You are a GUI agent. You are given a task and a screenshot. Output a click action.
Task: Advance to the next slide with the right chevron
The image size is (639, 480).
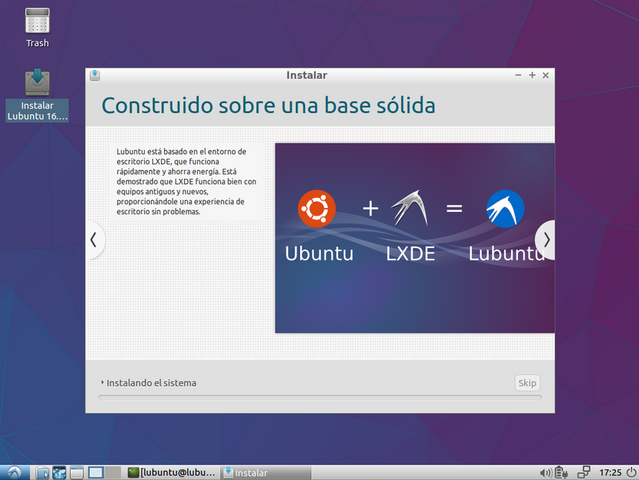tap(546, 240)
